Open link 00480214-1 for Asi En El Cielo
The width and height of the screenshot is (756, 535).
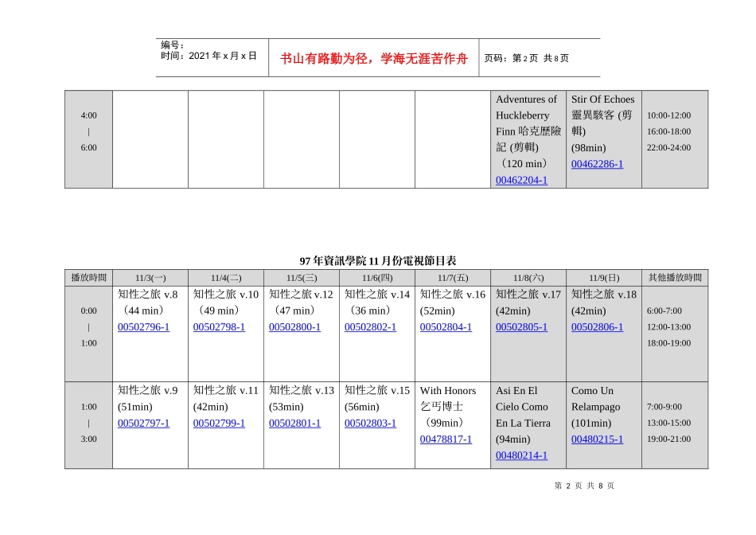(521, 455)
